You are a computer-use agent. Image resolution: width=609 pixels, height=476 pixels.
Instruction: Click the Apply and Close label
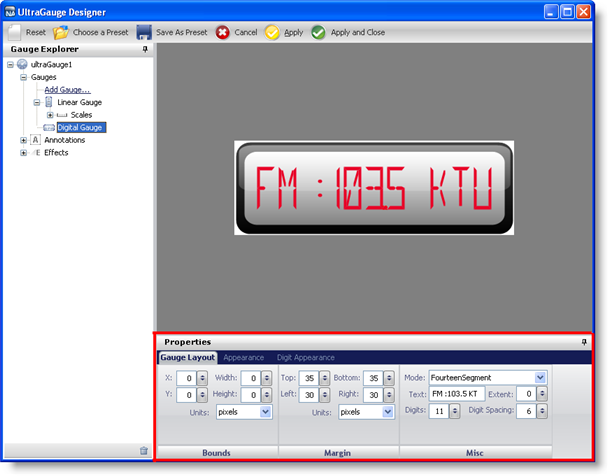[x=358, y=32]
